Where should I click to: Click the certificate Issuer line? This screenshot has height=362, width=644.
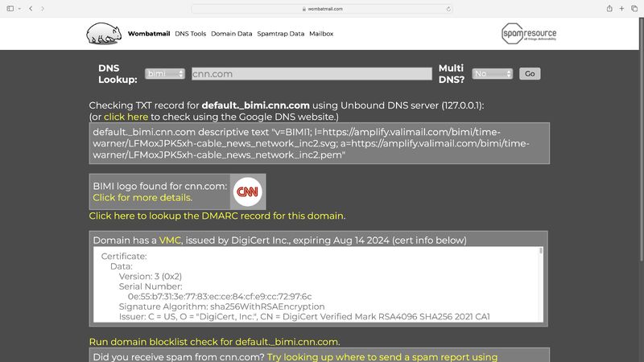tap(304, 317)
